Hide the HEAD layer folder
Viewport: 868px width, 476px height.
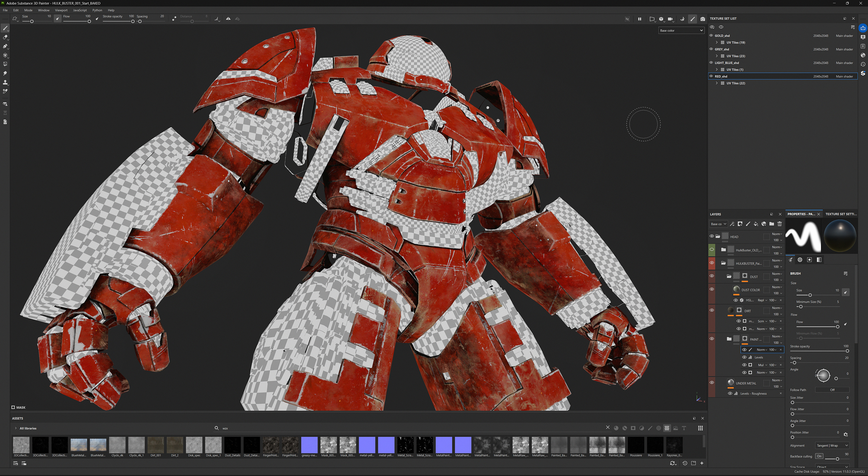[x=712, y=236]
